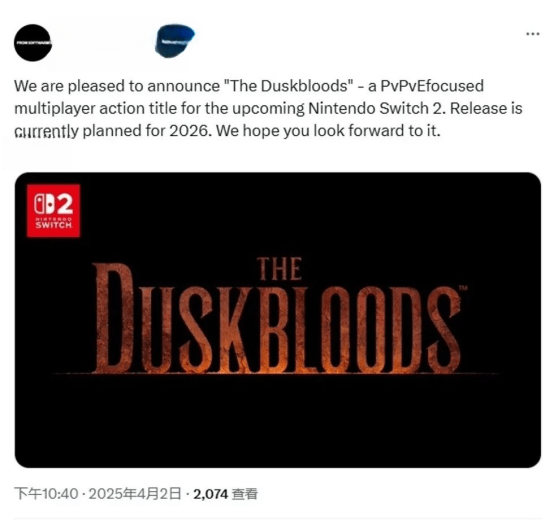
Task: Click the TM trademark symbol beside logo
Action: pyautogui.click(x=463, y=288)
